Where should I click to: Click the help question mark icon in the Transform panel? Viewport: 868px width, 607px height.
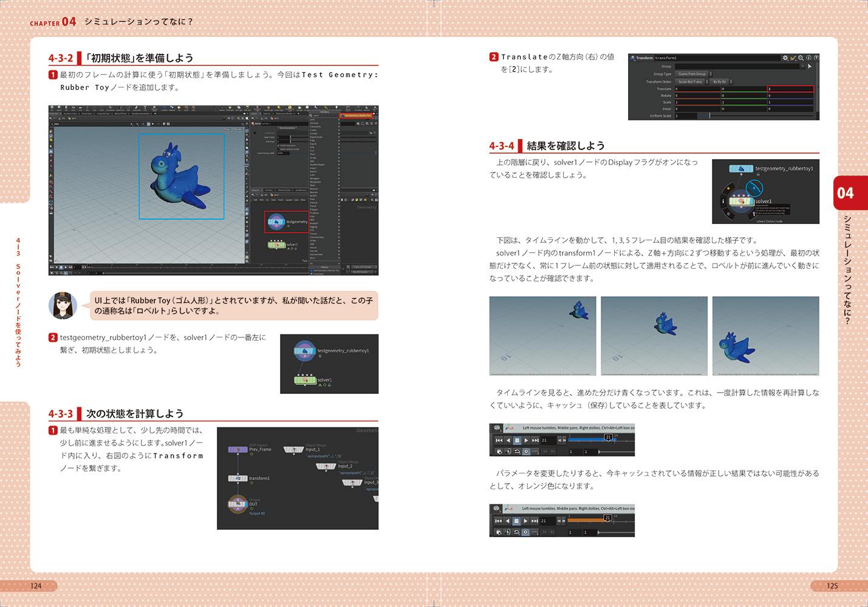tap(816, 58)
